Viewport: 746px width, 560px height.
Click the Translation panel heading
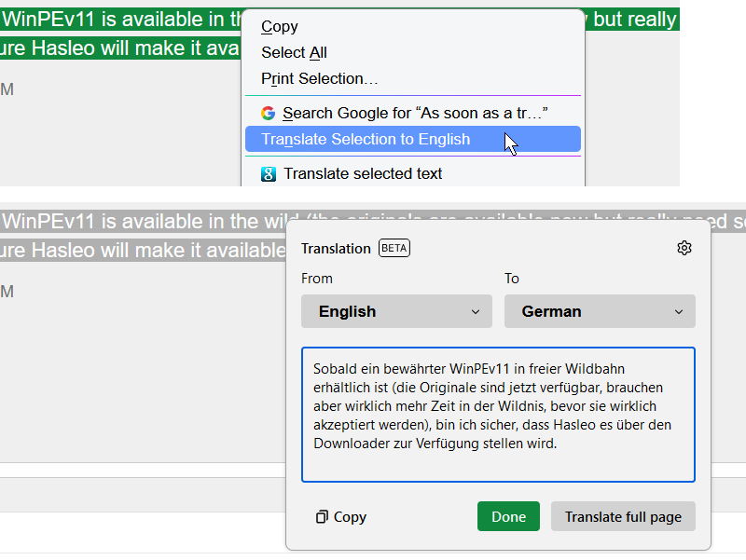(336, 249)
